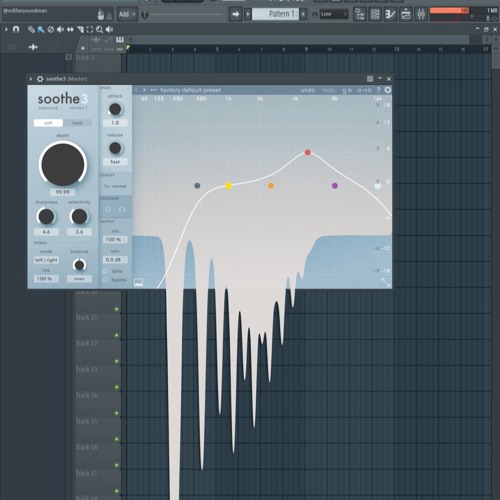Go to next preset with right arrow

click(144, 90)
